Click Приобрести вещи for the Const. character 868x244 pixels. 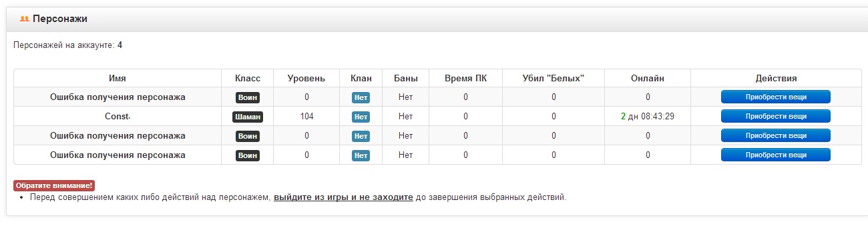click(x=775, y=116)
